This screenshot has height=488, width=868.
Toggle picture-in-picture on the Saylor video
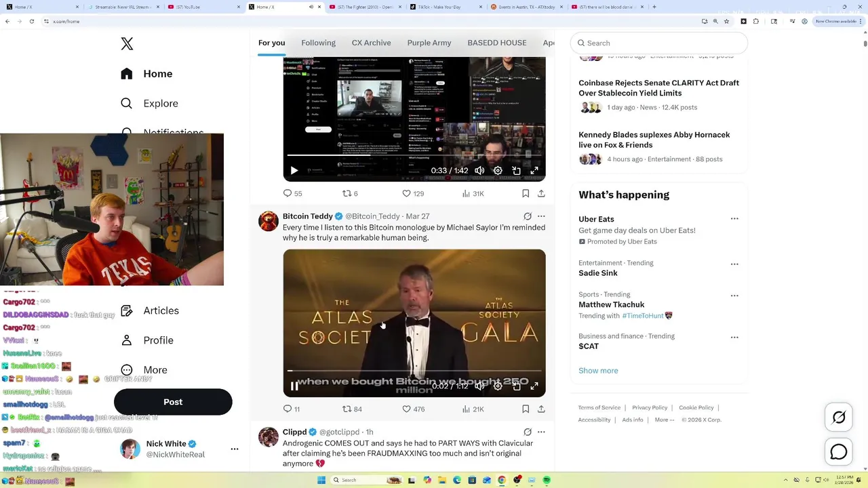pos(516,386)
